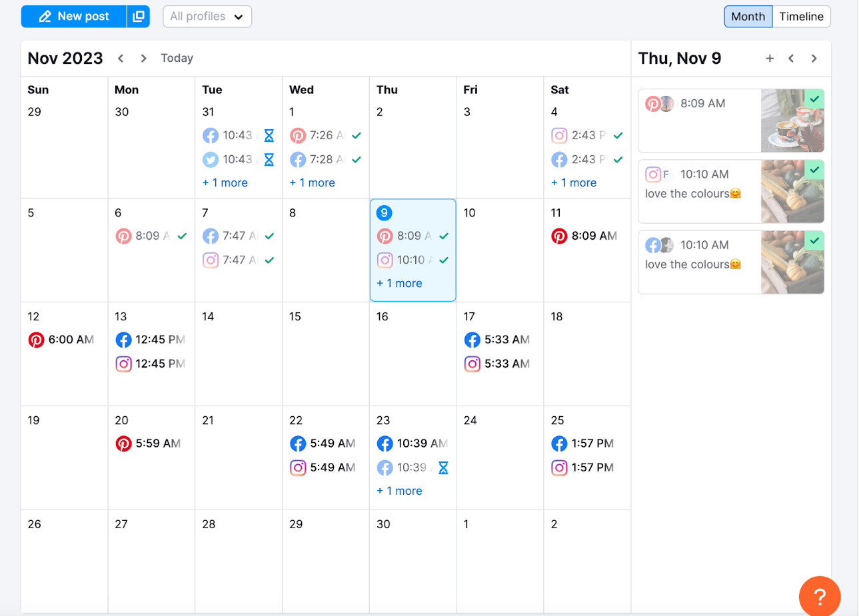This screenshot has height=616, width=859.
Task: Click the Pinterest icon on Nov 20 post
Action: [124, 444]
